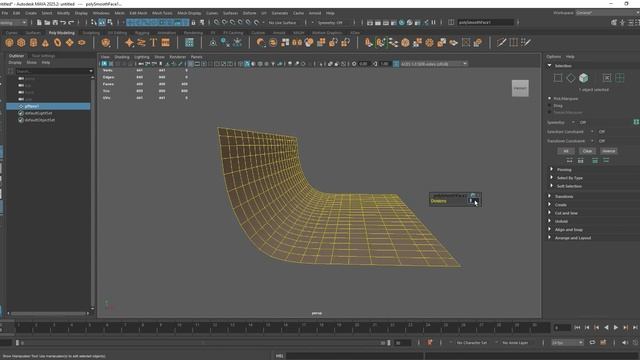Create a polygon cylinder from the shelf

pyautogui.click(x=33, y=42)
